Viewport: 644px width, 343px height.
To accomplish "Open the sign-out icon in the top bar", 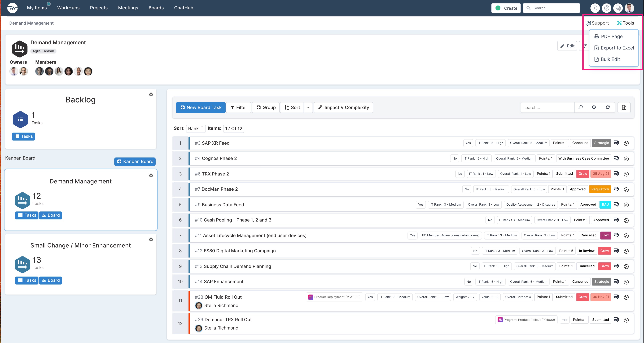I will (x=595, y=8).
